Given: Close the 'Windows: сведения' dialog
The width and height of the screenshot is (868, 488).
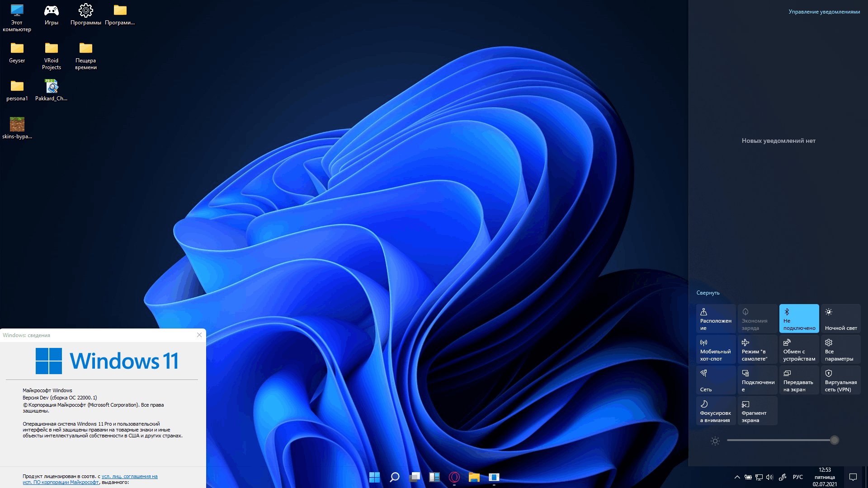Looking at the screenshot, I should pos(199,335).
